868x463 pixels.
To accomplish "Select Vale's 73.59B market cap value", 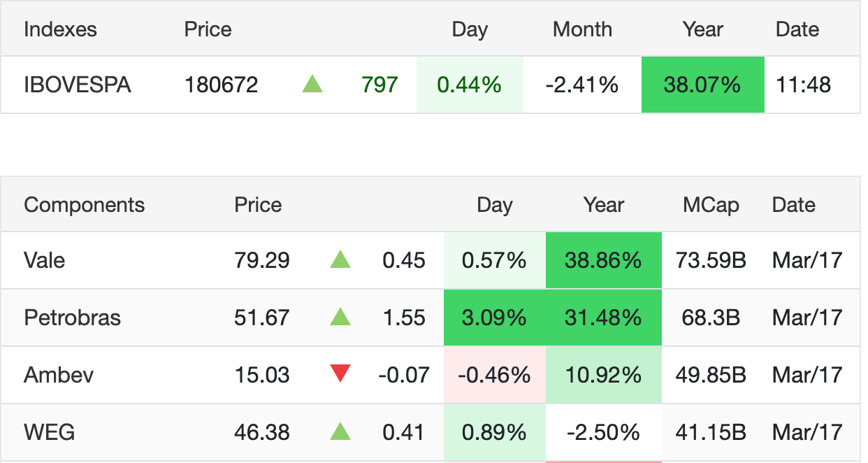I will click(x=711, y=260).
